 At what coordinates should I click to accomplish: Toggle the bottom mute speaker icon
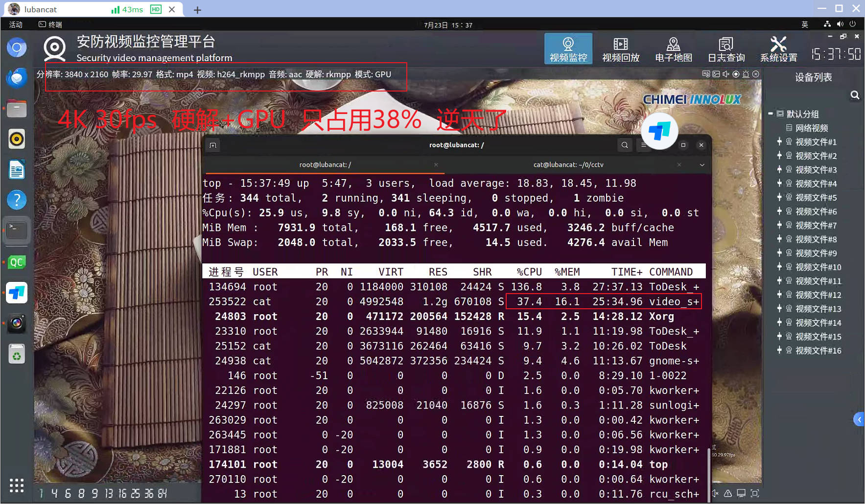(715, 493)
